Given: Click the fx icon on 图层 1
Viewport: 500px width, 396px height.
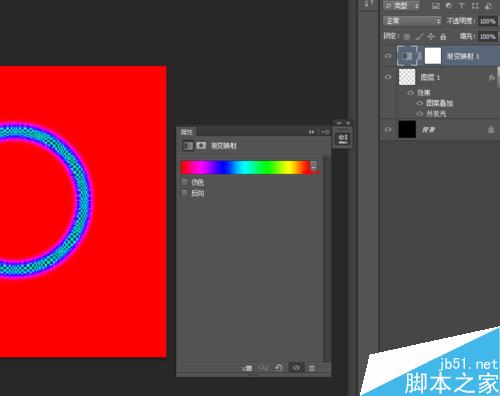Looking at the screenshot, I should coord(492,77).
